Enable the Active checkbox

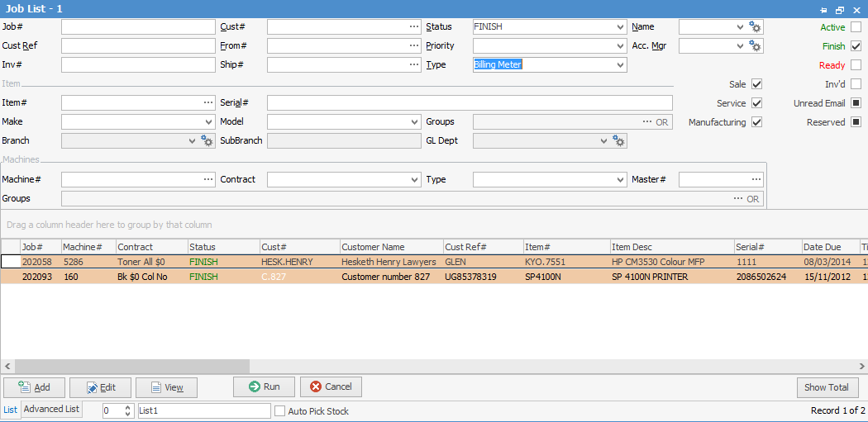[x=856, y=27]
